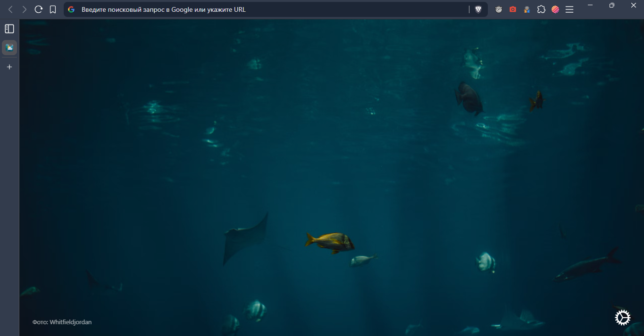The width and height of the screenshot is (644, 336).
Task: Go forward with the right arrow button
Action: (25, 9)
